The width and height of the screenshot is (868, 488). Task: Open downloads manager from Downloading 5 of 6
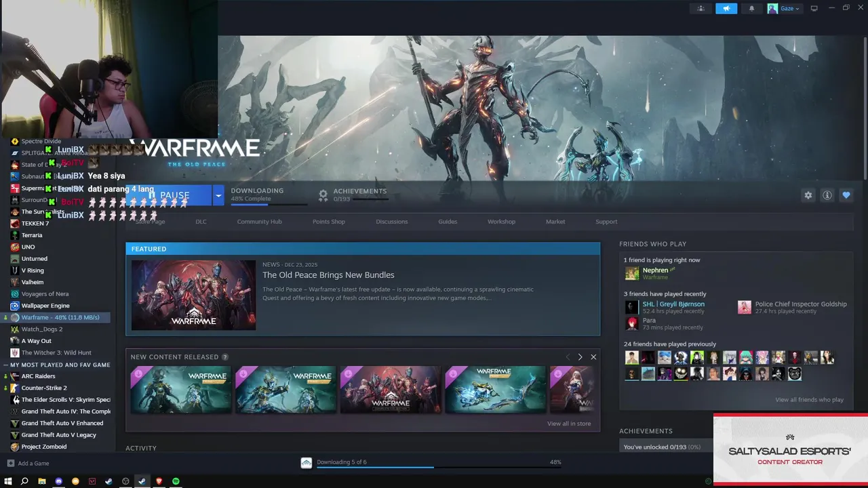tap(341, 462)
